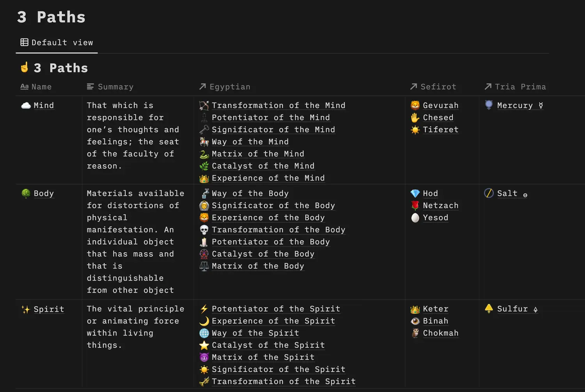The height and width of the screenshot is (392, 585).
Task: Open the Mercury relation link
Action: 515,105
